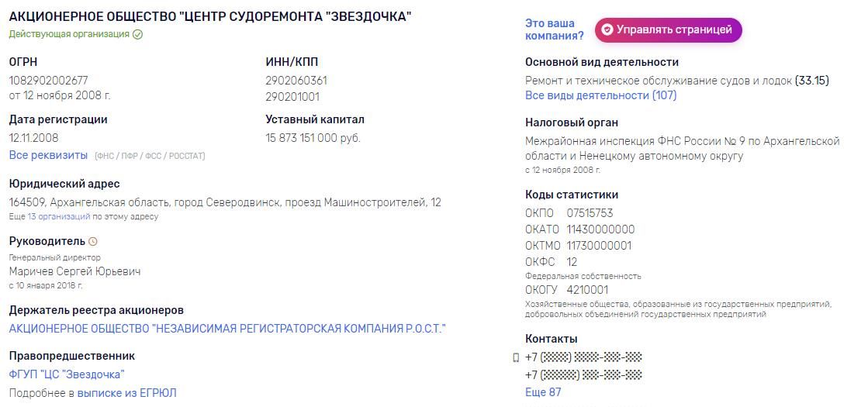
Task: Click the clock icon beside Руководитель
Action: click(x=93, y=241)
